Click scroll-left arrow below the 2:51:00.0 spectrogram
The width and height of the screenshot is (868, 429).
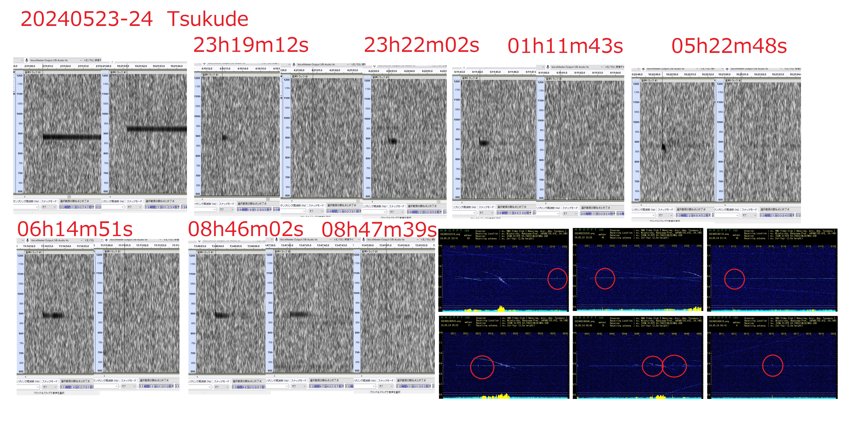25,196
